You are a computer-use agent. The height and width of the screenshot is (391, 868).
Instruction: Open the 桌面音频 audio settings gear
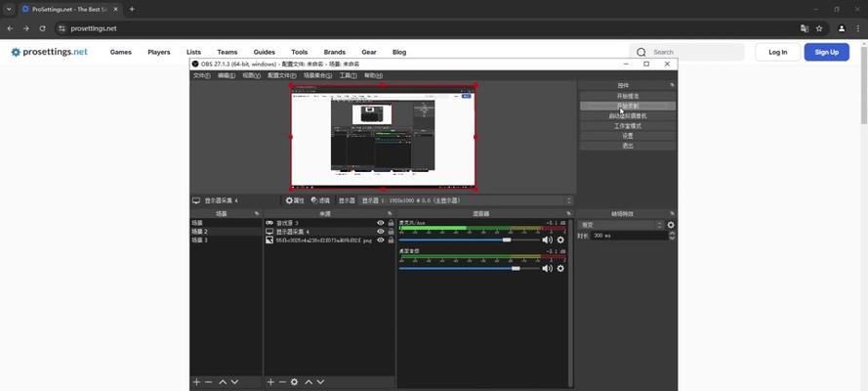(x=560, y=268)
